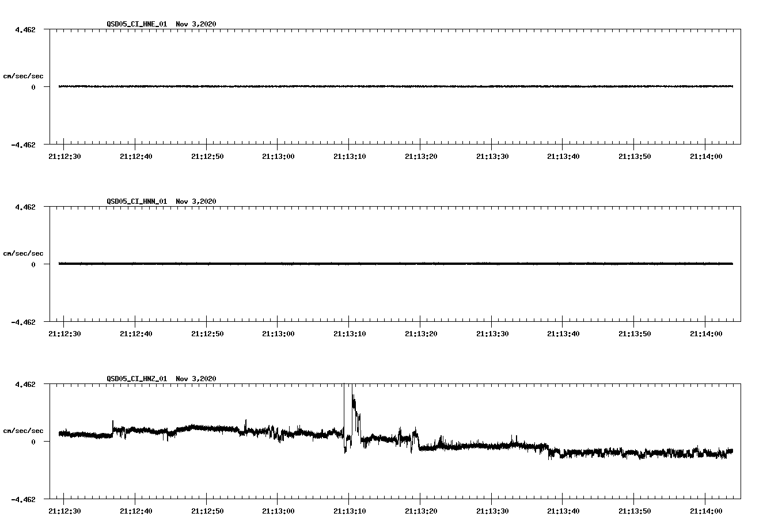Click the step feature near 21:13:20 on HNZ

click(419, 446)
